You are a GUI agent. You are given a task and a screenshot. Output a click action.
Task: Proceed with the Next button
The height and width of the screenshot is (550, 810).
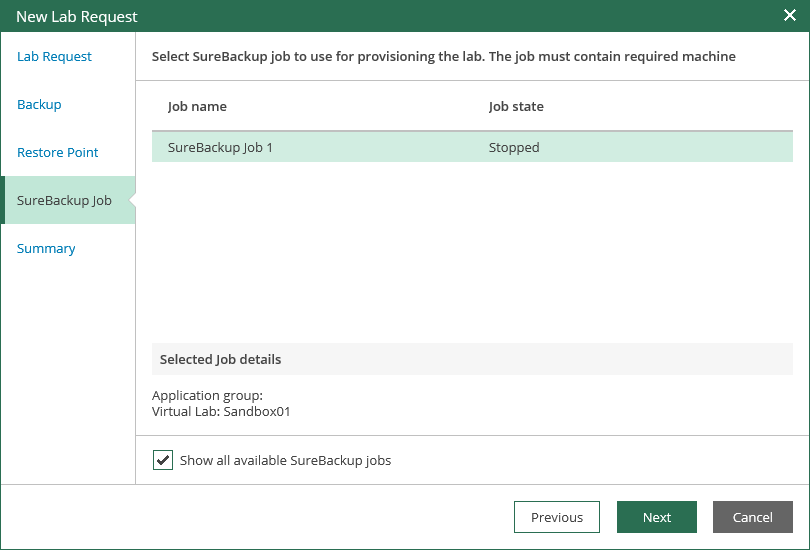pos(657,517)
